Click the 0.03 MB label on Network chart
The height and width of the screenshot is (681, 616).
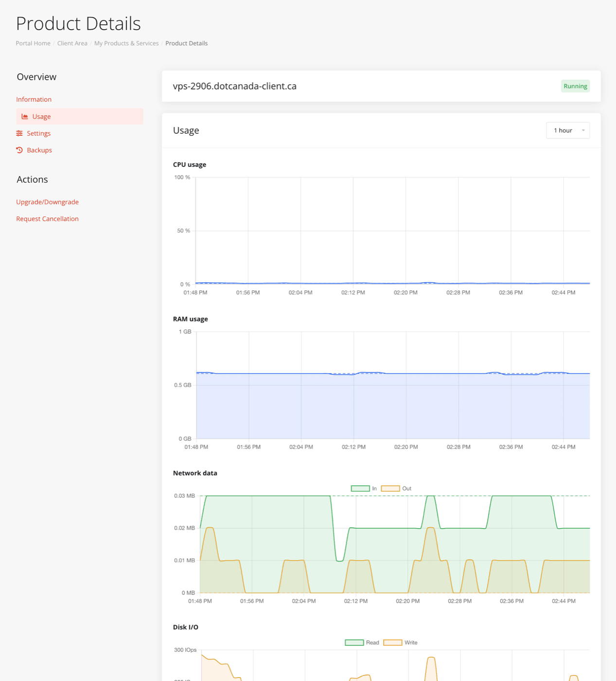point(185,496)
